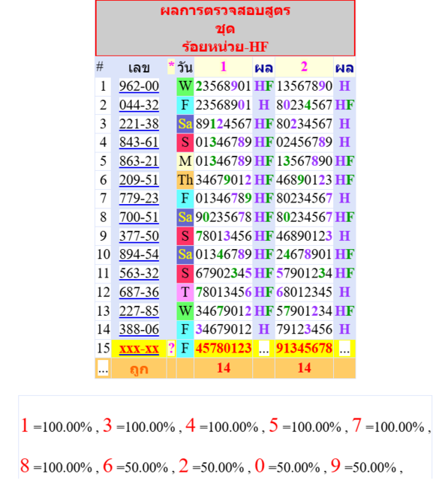The image size is (448, 480).
Task: Click the red digit 0 statistic
Action: tap(260, 466)
